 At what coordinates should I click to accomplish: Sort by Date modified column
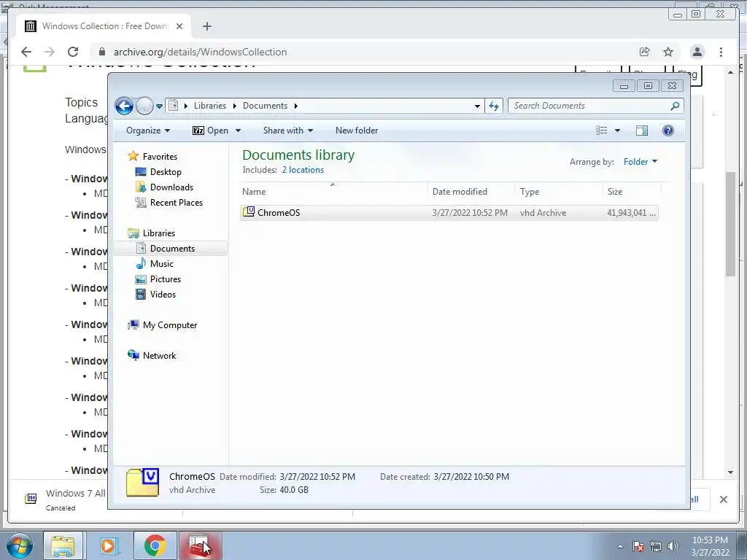(472, 192)
